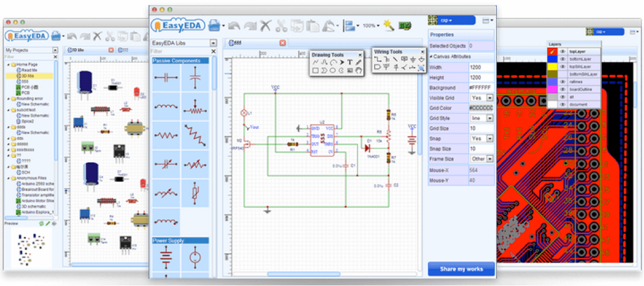The width and height of the screenshot is (644, 286).
Task: Click the undo arrow in center toolbar
Action: (234, 26)
